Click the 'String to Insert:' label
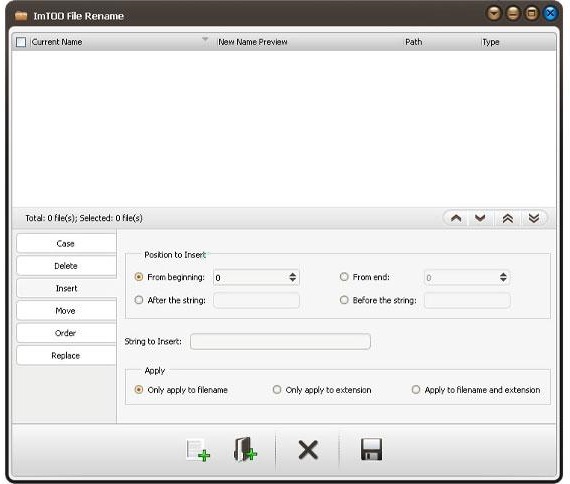The width and height of the screenshot is (570, 484). [153, 341]
